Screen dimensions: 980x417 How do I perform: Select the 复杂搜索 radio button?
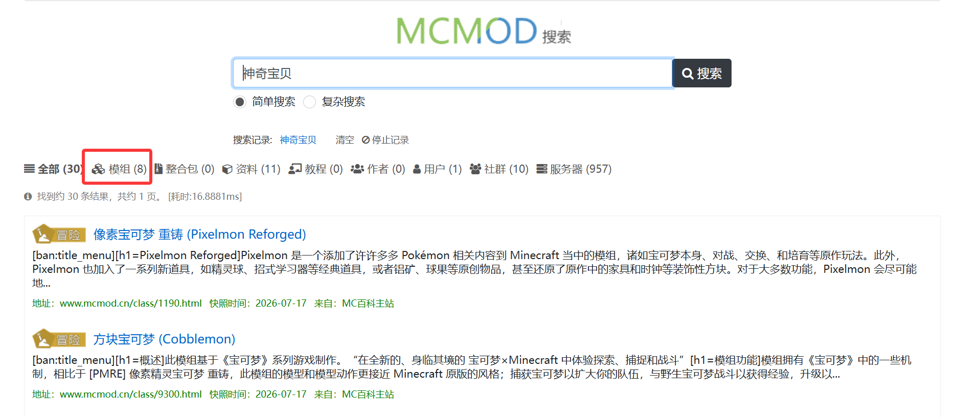309,102
